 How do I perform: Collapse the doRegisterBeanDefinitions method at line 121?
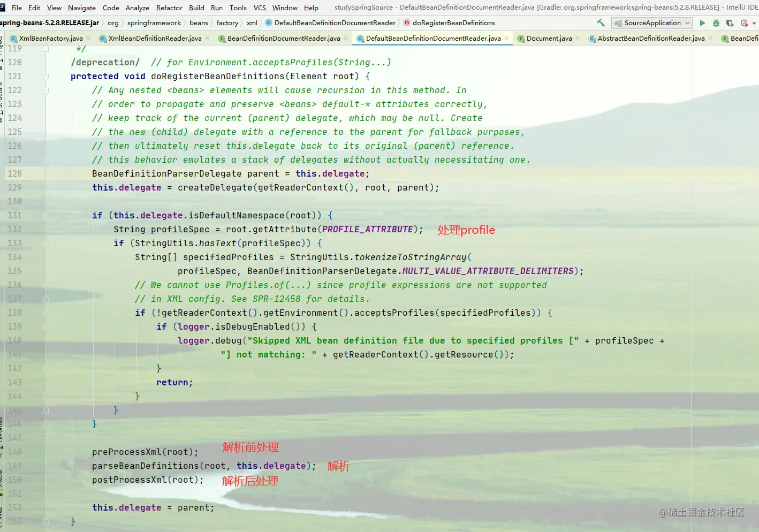45,77
